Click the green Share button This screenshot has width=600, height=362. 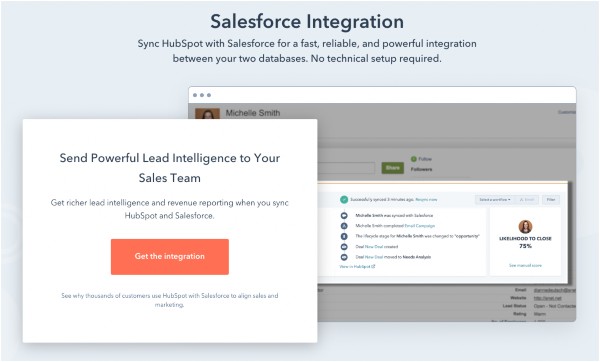[x=393, y=168]
